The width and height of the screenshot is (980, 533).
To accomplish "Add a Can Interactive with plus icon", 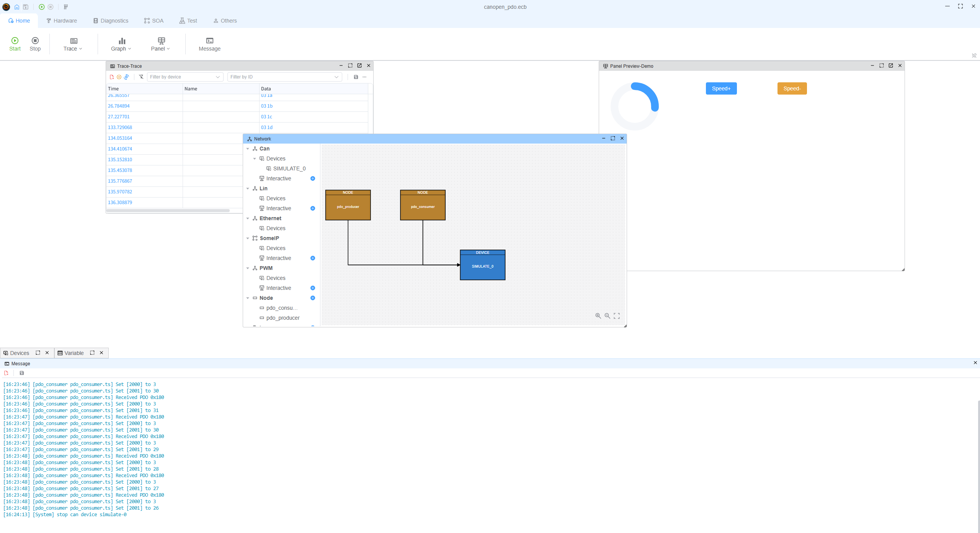I will point(313,178).
